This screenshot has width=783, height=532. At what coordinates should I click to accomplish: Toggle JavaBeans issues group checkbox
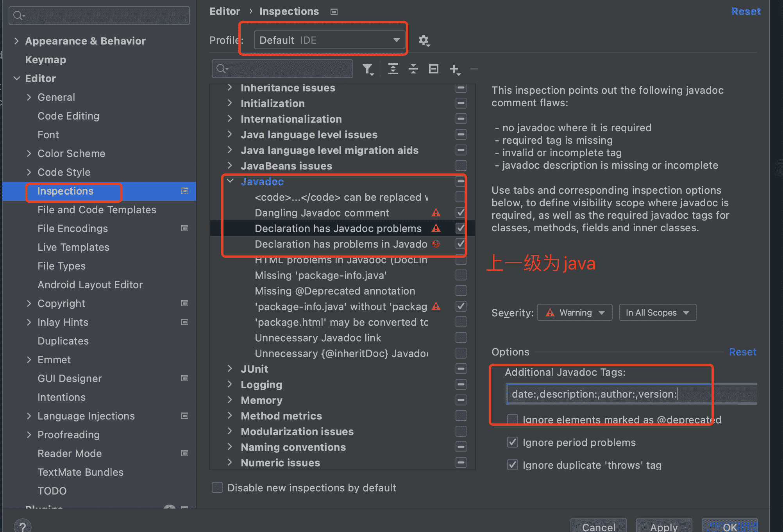point(461,166)
